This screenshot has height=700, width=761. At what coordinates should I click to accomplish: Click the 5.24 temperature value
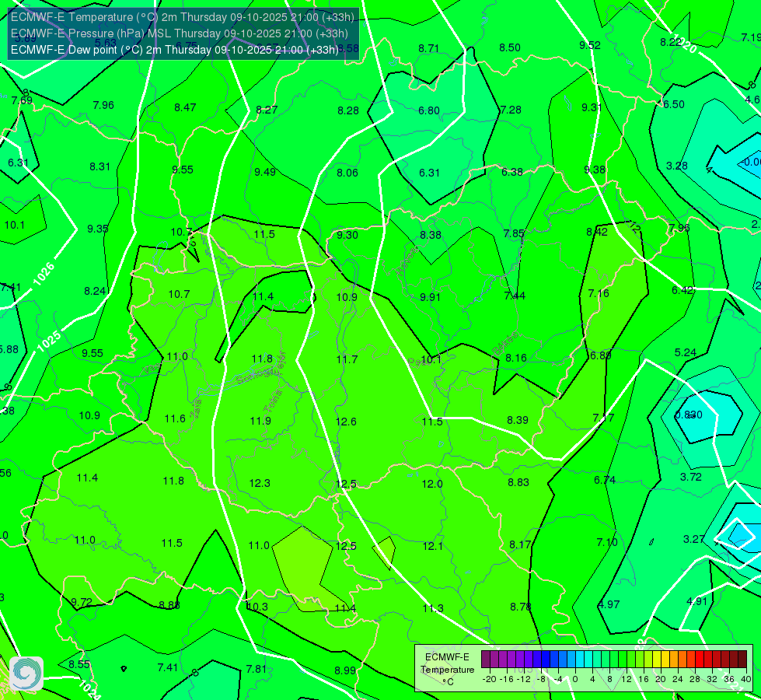pos(686,352)
